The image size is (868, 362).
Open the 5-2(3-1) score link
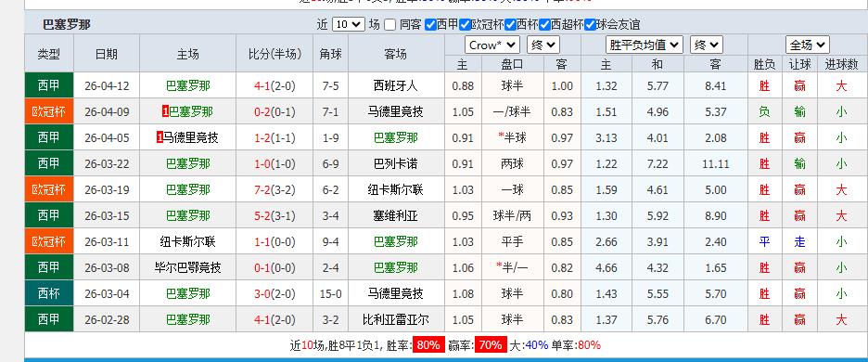click(274, 215)
